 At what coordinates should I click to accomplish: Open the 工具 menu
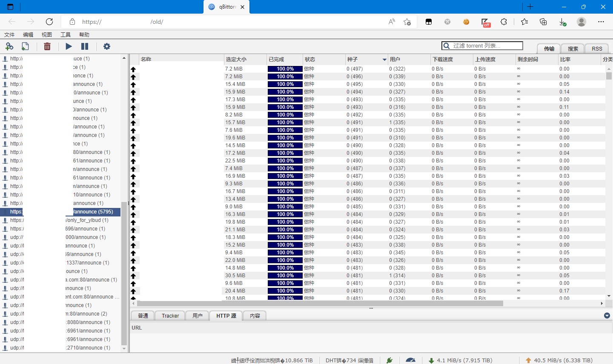(66, 34)
